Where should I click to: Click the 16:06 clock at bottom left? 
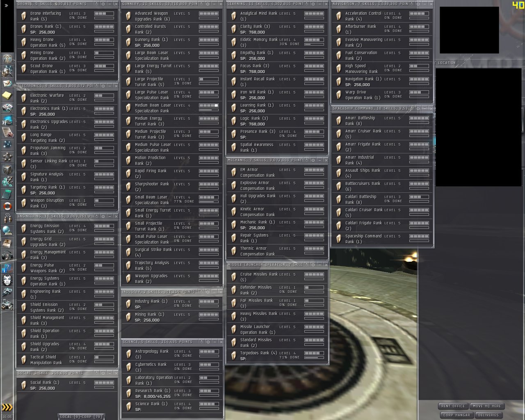point(7,417)
